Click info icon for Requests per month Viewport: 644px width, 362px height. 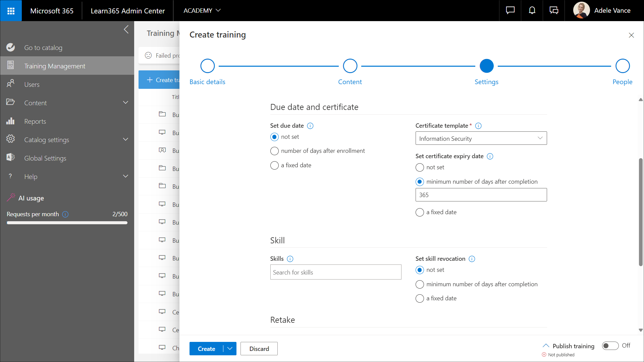point(65,214)
